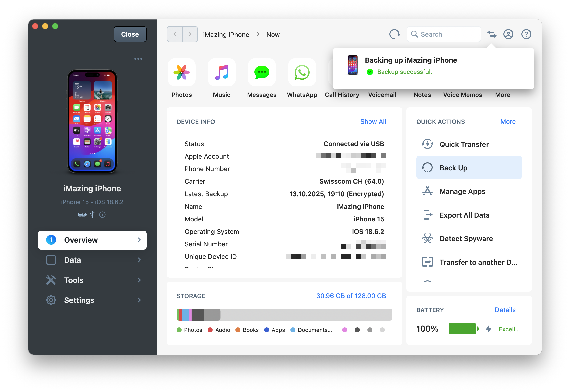This screenshot has width=570, height=392.
Task: Open the device options ellipsis menu
Action: tap(138, 59)
